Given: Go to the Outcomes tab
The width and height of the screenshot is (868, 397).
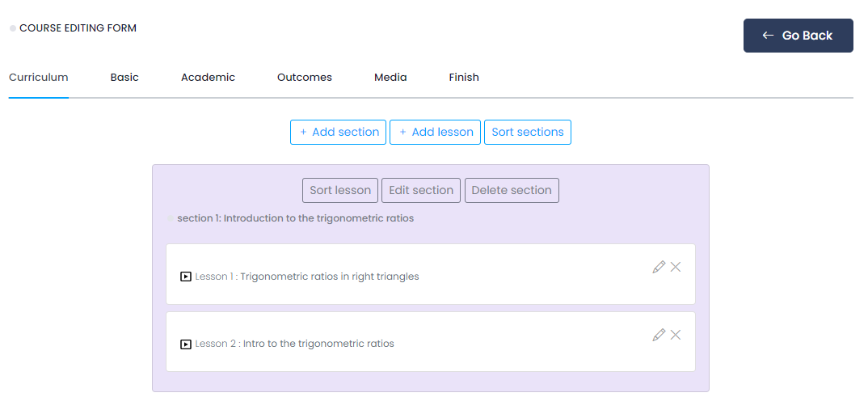Looking at the screenshot, I should tap(305, 78).
